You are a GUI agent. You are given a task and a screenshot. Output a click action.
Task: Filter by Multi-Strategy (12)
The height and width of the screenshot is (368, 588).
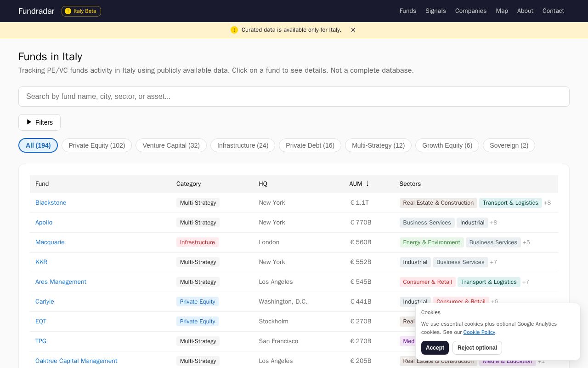pyautogui.click(x=378, y=145)
